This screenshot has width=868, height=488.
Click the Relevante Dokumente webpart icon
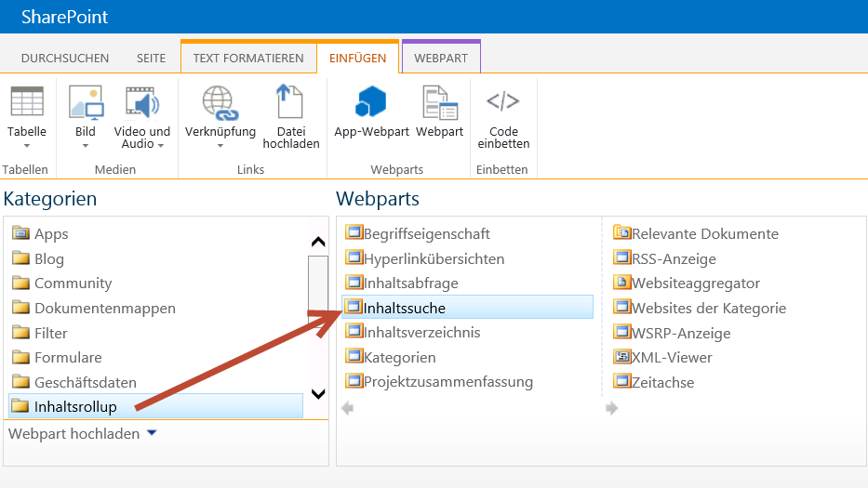[622, 232]
